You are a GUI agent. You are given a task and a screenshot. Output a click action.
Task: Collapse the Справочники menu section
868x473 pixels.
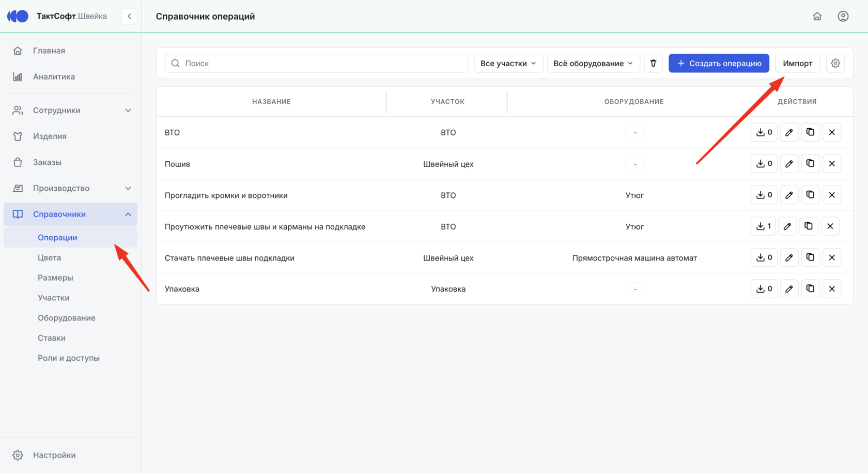click(x=71, y=214)
